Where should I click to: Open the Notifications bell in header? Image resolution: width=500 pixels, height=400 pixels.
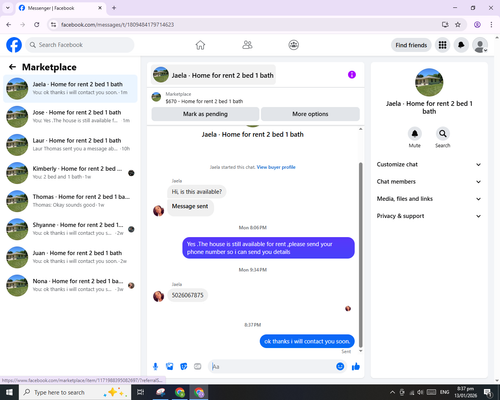coord(461,45)
